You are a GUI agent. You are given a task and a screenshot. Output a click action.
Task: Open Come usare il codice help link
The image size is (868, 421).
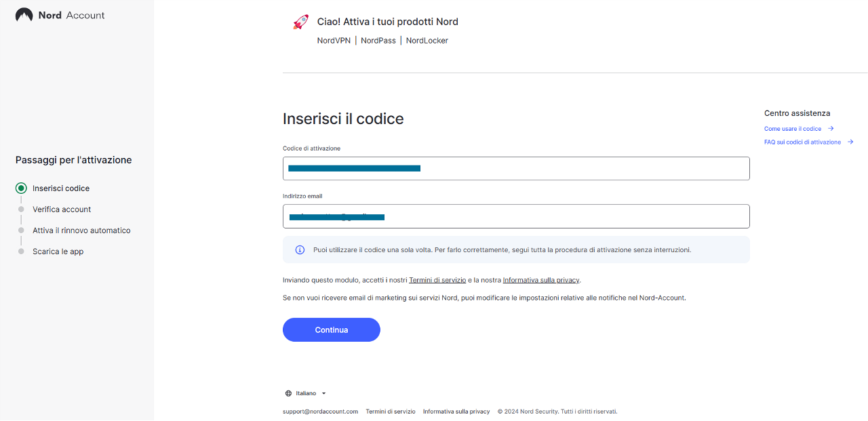click(x=793, y=129)
